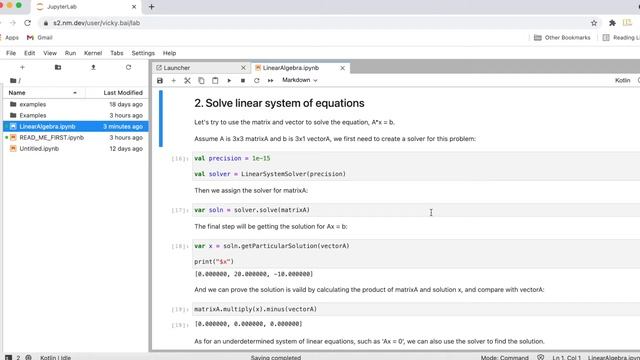Click 'Then we assign the solver' text cell
Screen dimensions: 640x360
[x=251, y=191]
